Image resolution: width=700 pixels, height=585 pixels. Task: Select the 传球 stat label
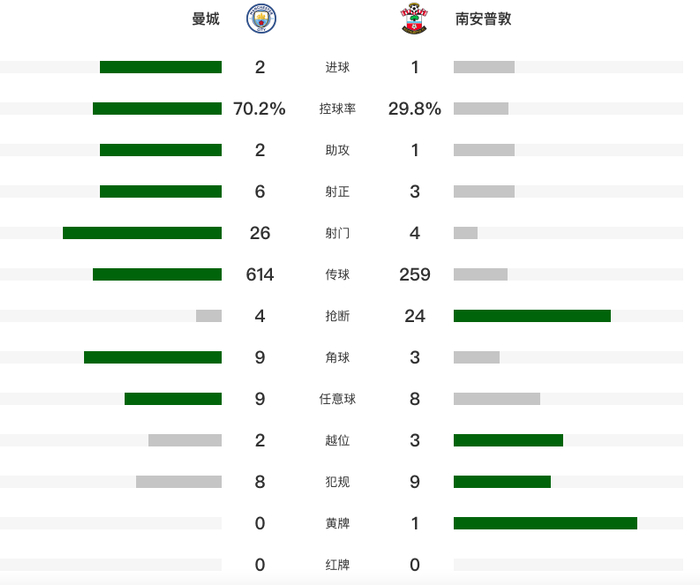(x=338, y=275)
